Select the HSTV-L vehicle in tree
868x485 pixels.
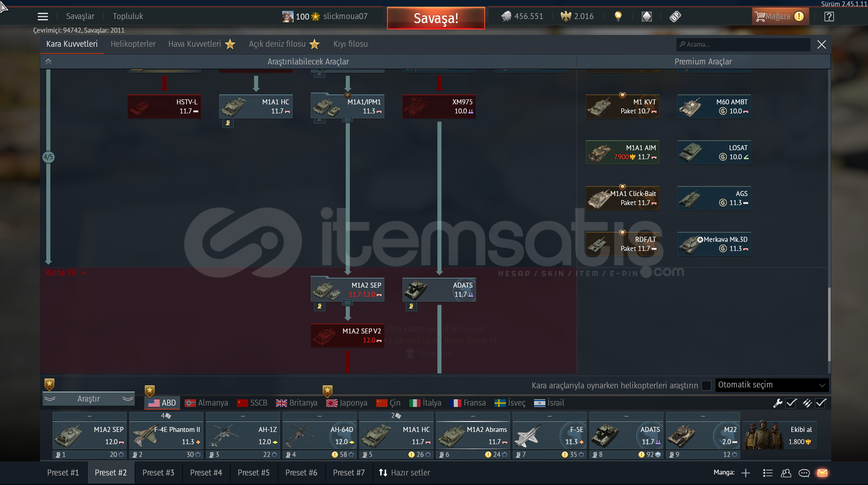pos(164,107)
